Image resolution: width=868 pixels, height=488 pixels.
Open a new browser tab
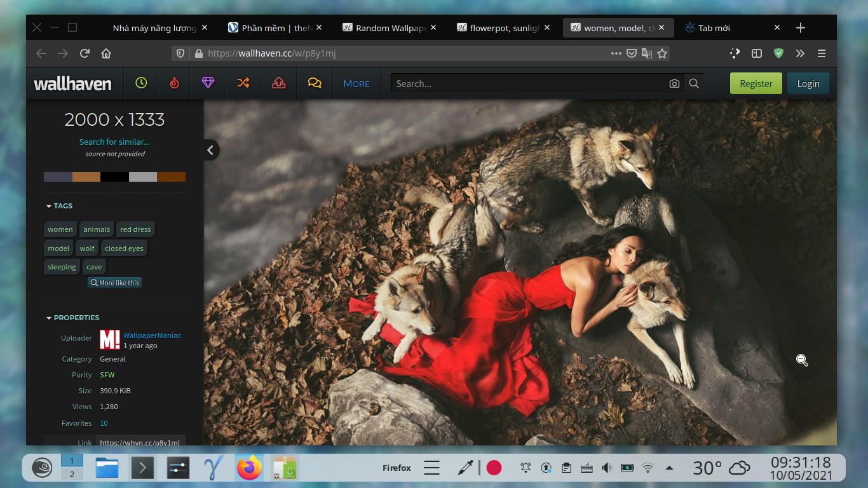(x=801, y=27)
